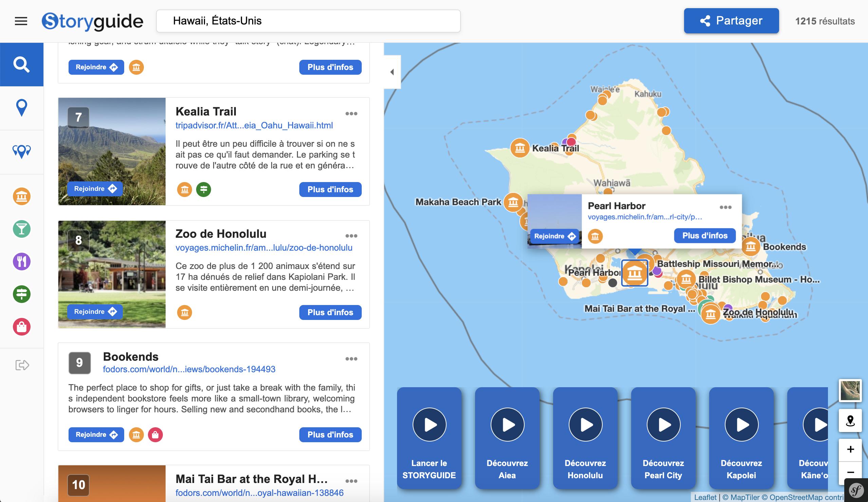Select the search magnifier sidebar icon
The height and width of the screenshot is (502, 868).
(x=22, y=65)
